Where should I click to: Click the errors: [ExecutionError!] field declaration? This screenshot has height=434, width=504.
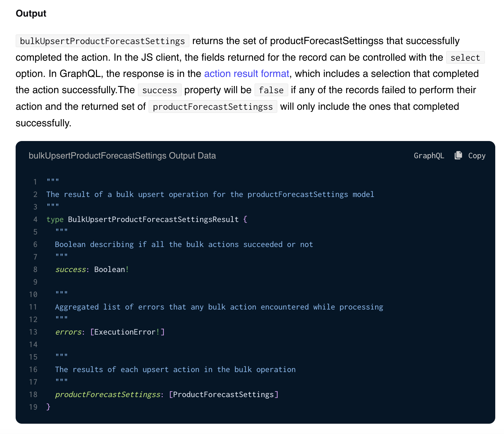[x=110, y=332]
